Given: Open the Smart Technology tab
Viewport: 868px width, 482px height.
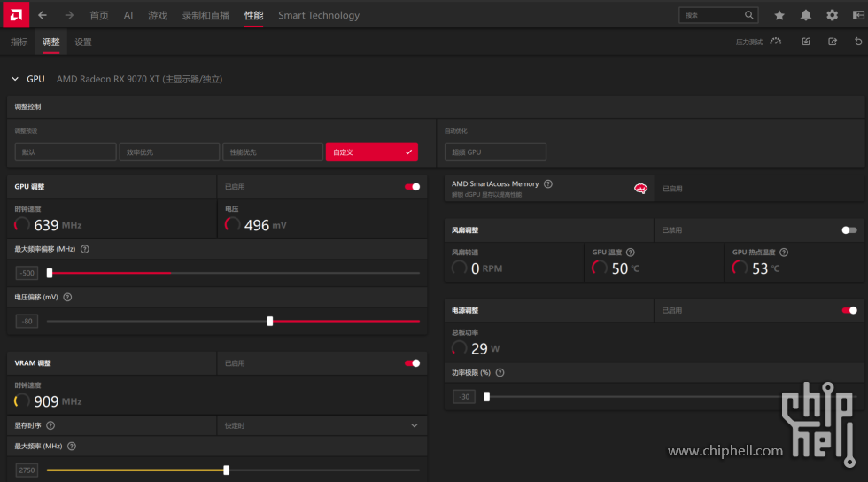Looking at the screenshot, I should (x=319, y=16).
